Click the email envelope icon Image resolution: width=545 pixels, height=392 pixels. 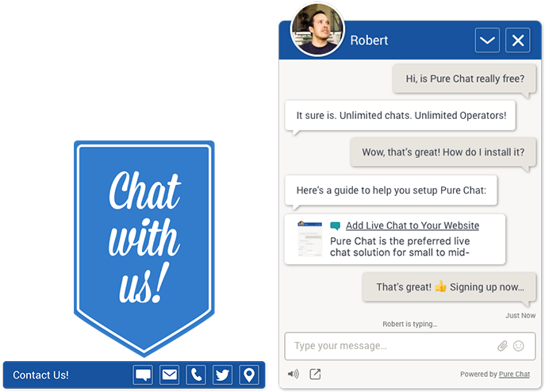tap(170, 375)
